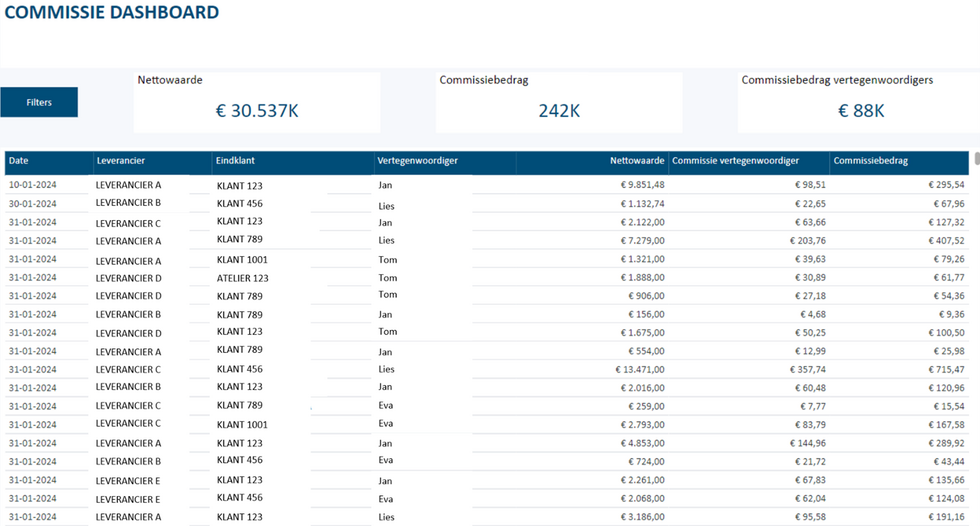Click the net value € 1.132,74
The image size is (980, 526).
[x=642, y=204]
